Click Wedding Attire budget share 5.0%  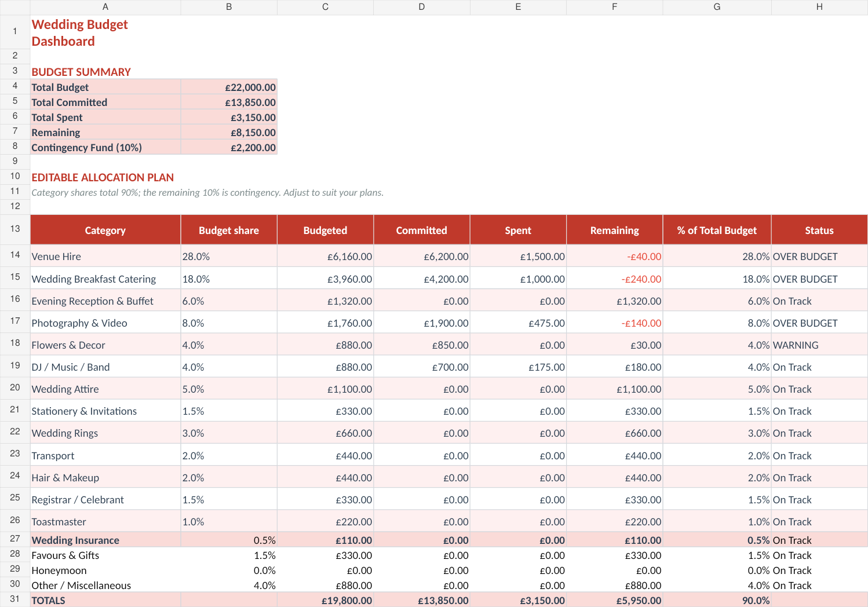(229, 389)
